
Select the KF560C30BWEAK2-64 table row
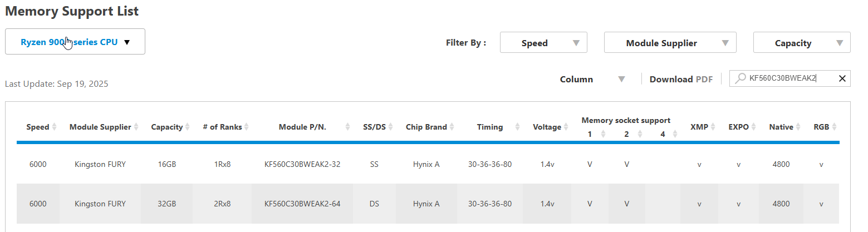click(x=302, y=204)
